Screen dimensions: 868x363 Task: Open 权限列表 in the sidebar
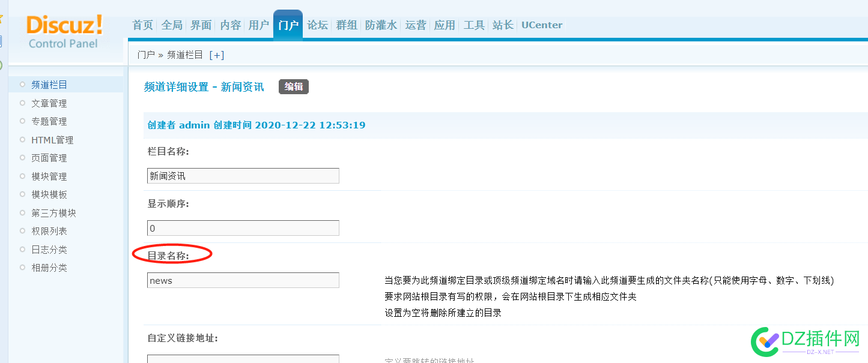coord(49,231)
